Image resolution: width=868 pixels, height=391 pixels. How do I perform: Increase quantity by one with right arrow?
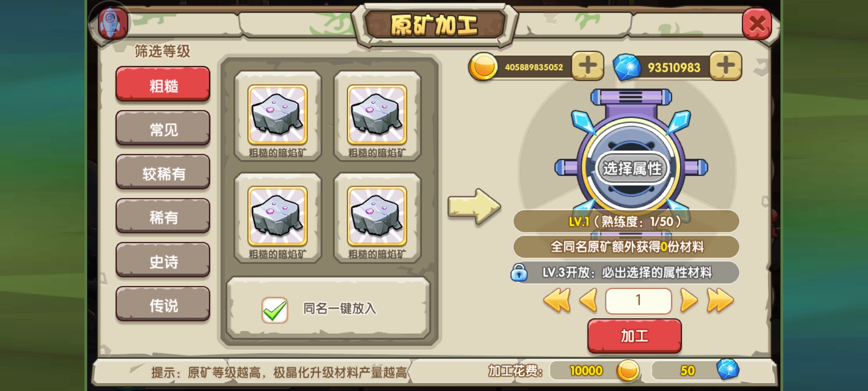(x=689, y=300)
